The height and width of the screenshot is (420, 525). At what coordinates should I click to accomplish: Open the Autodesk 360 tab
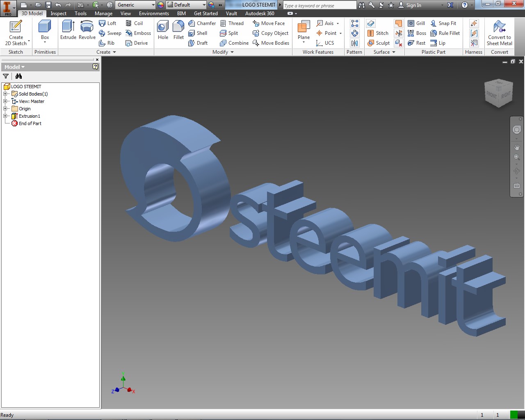[x=260, y=14]
